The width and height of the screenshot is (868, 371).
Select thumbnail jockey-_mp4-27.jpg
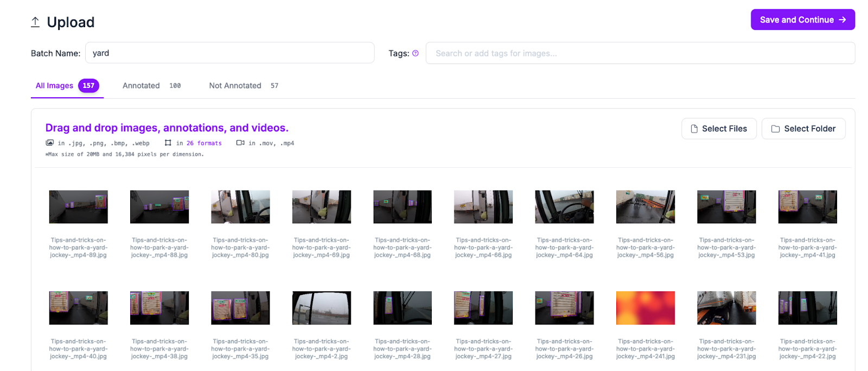(x=483, y=308)
